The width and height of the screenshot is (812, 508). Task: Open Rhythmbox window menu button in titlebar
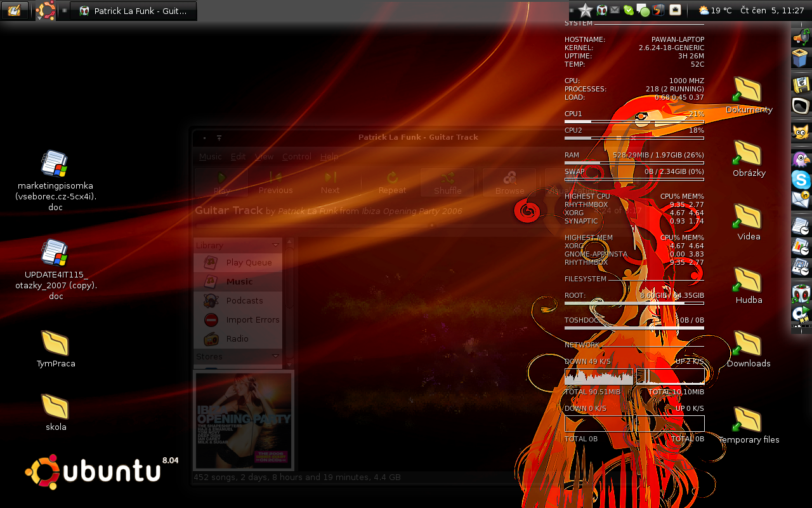[x=204, y=137]
